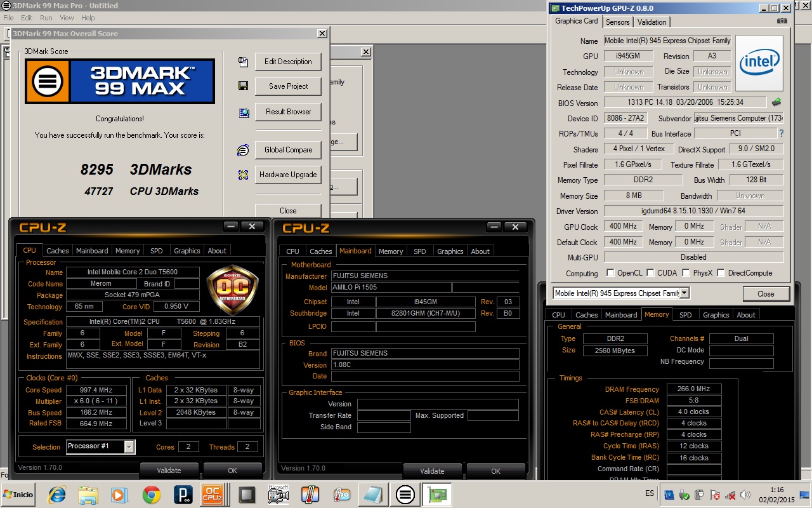812x508 pixels.
Task: Switch to Sensors tab in GPU-Z
Action: pos(618,22)
